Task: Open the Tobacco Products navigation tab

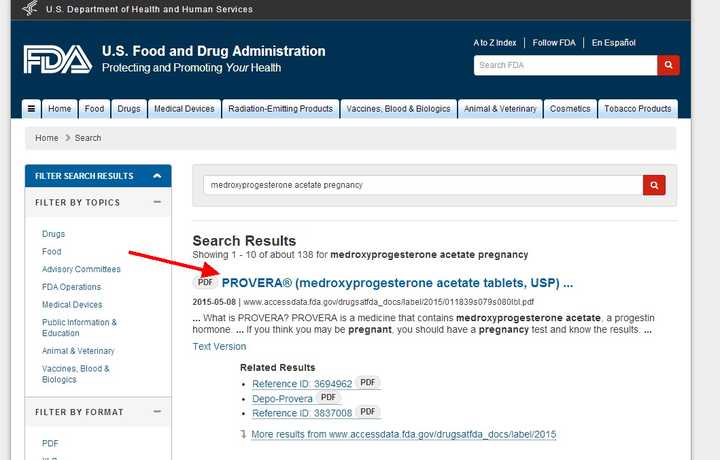Action: [x=638, y=109]
